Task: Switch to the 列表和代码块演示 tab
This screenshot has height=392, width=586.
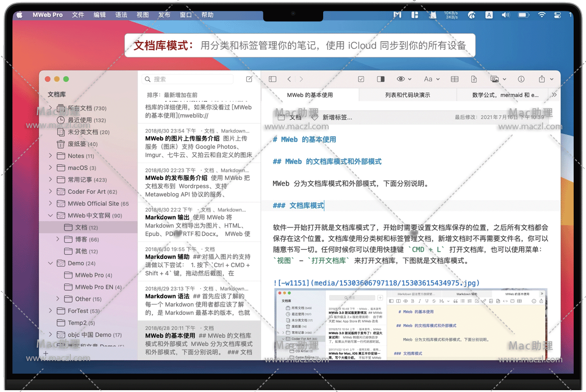Action: [x=407, y=95]
